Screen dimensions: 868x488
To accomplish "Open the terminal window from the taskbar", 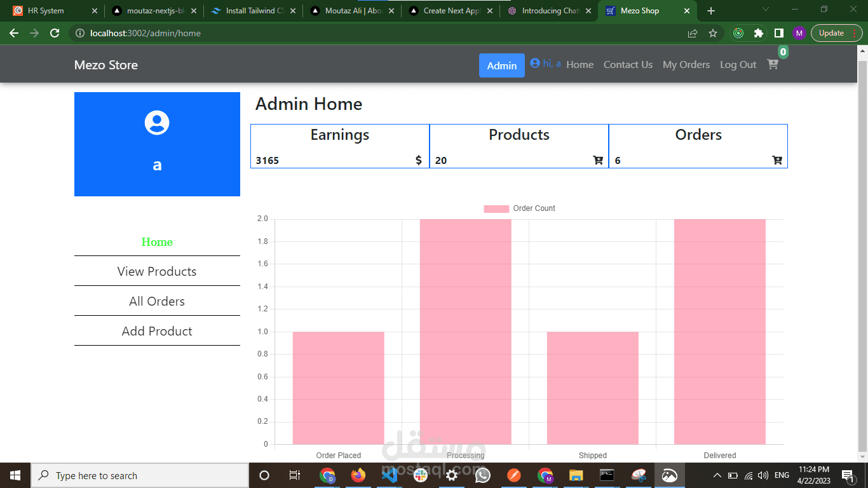I will point(607,475).
